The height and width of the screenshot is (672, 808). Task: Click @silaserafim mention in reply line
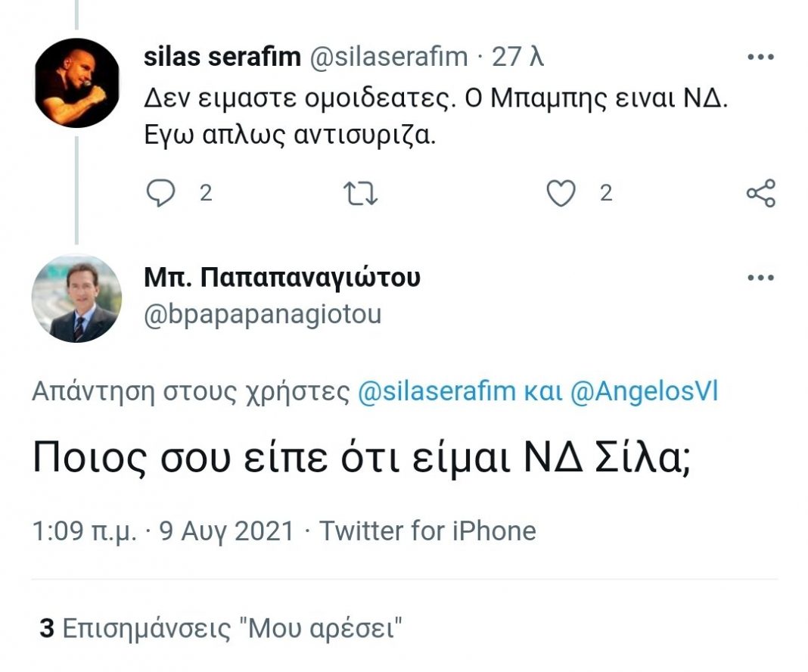[x=437, y=392]
